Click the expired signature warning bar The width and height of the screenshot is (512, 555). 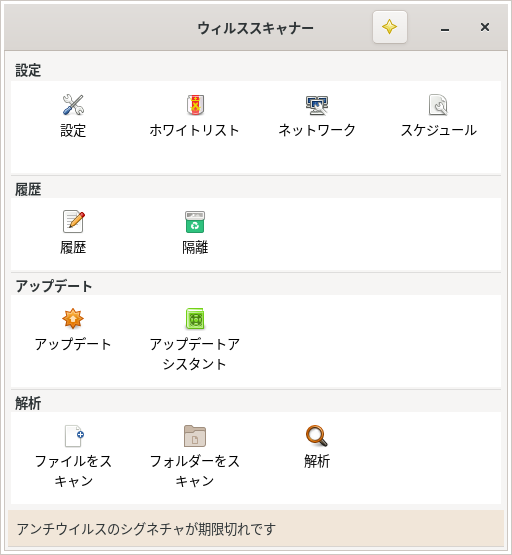pyautogui.click(x=256, y=529)
